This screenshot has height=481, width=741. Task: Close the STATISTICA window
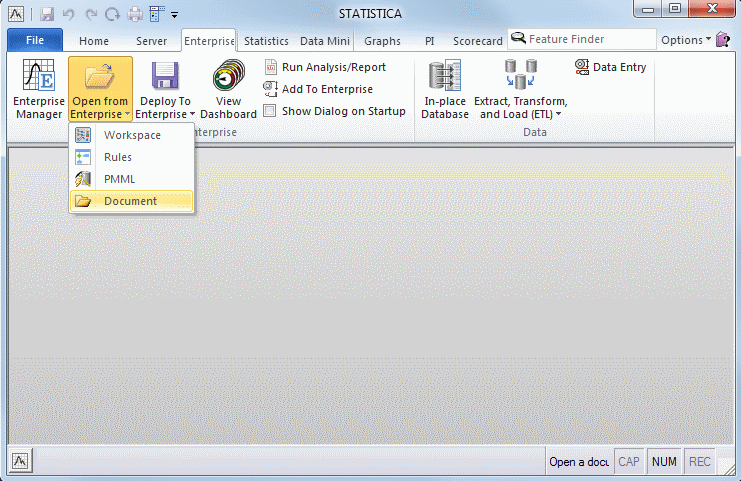pyautogui.click(x=712, y=9)
